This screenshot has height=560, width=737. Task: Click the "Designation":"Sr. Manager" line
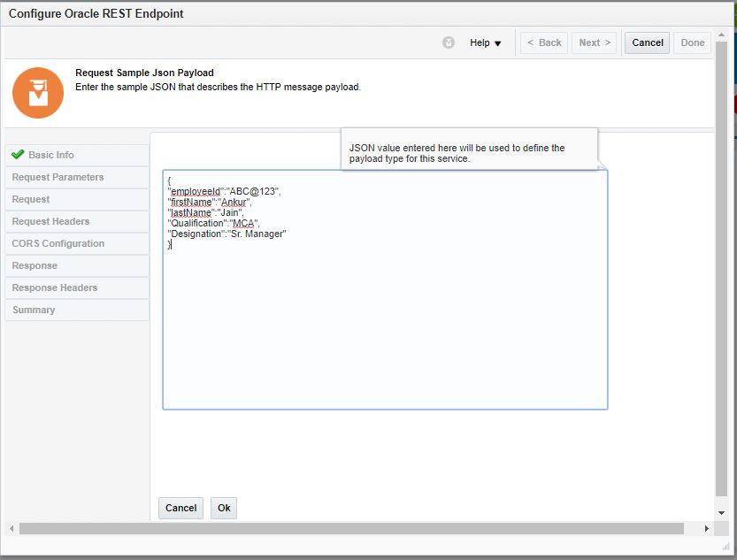click(226, 234)
